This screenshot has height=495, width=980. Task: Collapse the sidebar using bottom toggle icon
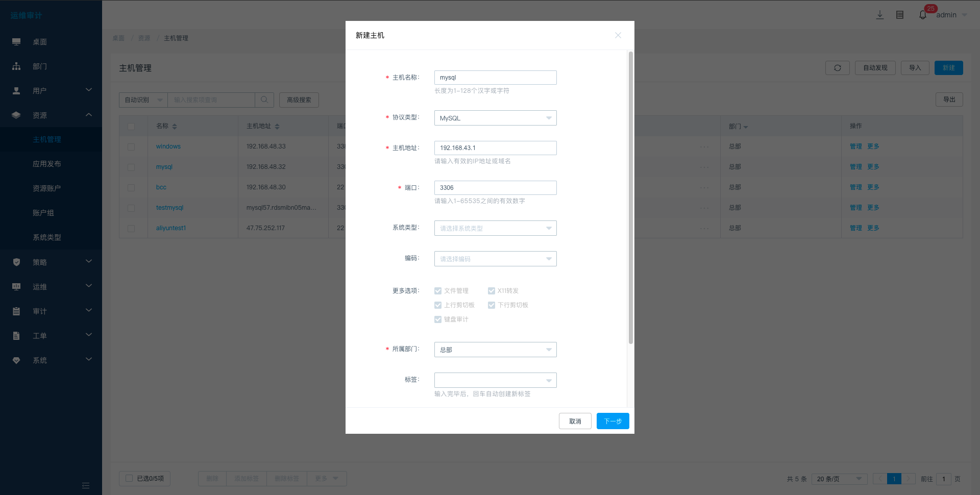(x=86, y=485)
